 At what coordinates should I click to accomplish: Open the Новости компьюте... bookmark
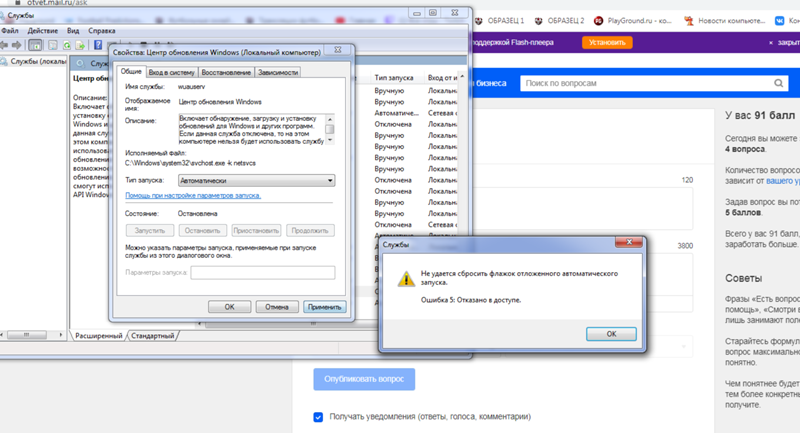[725, 21]
